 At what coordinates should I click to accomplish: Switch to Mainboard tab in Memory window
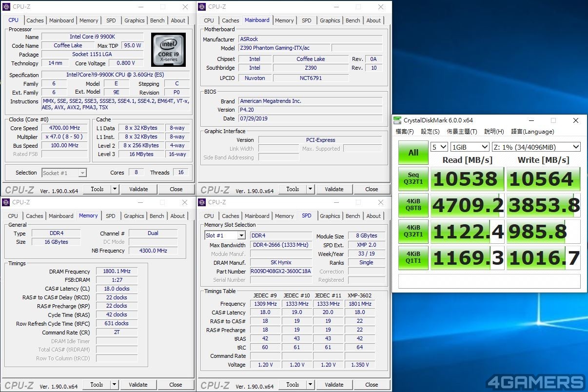[61, 216]
